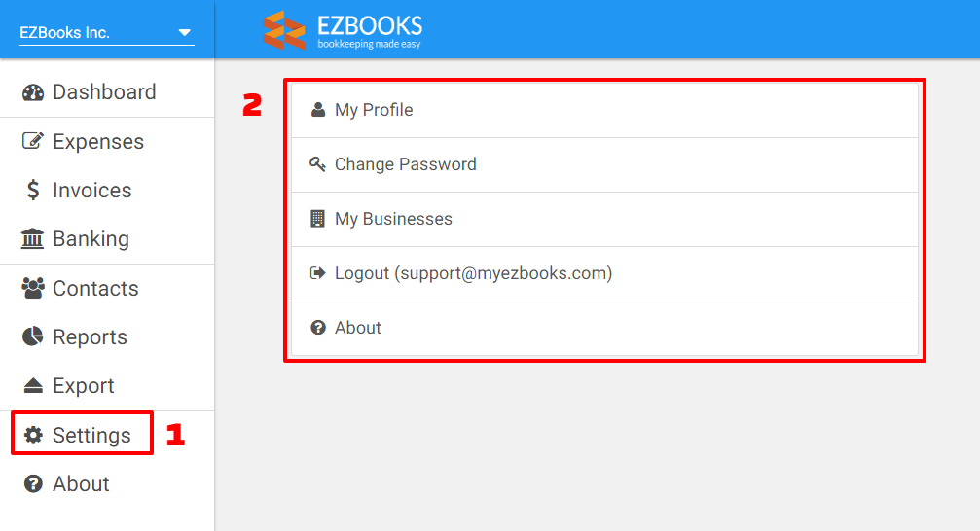Image resolution: width=980 pixels, height=531 pixels.
Task: Click the Dashboard gauge icon
Action: pyautogui.click(x=33, y=92)
